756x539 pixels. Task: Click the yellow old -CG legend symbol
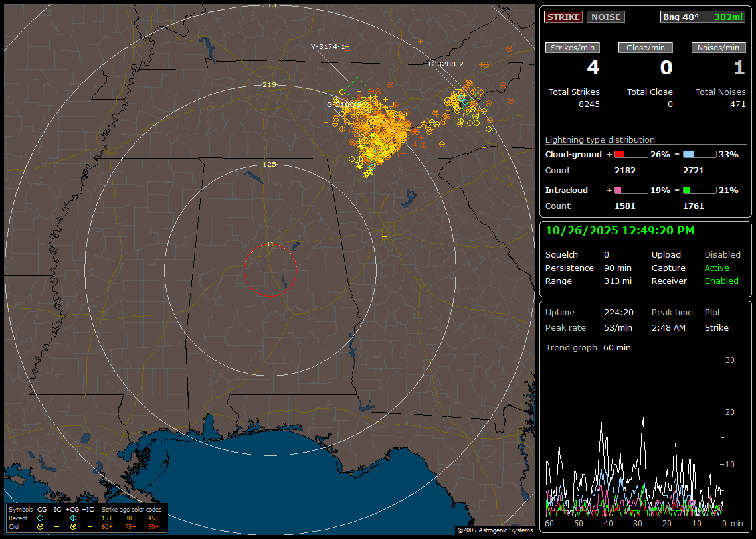tap(41, 526)
